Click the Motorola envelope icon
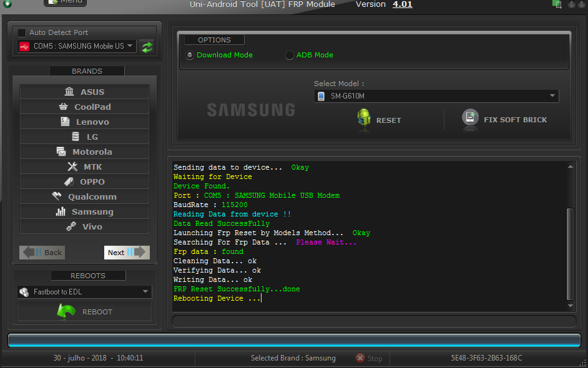The image size is (588, 368). pyautogui.click(x=61, y=152)
